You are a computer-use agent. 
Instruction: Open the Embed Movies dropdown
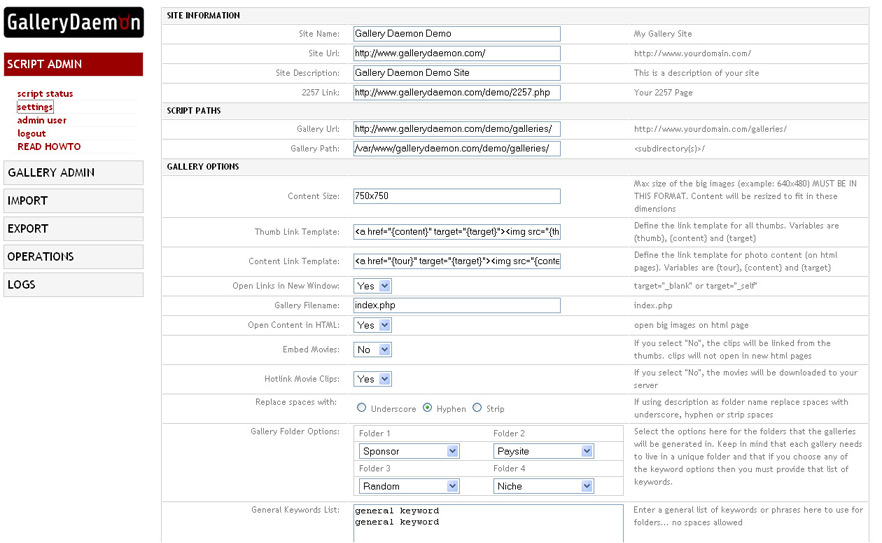[372, 350]
